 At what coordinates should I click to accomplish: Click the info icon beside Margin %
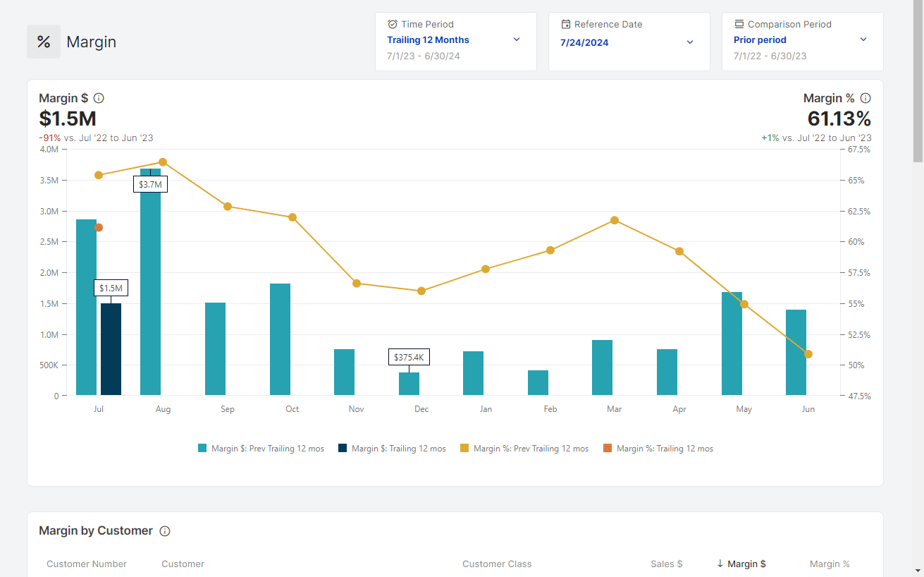point(866,98)
